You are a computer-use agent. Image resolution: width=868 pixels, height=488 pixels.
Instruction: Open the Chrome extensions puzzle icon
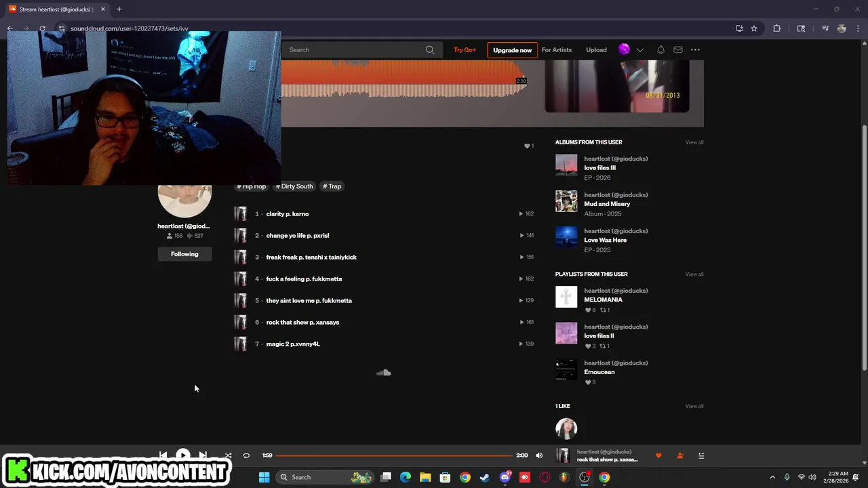(x=777, y=28)
